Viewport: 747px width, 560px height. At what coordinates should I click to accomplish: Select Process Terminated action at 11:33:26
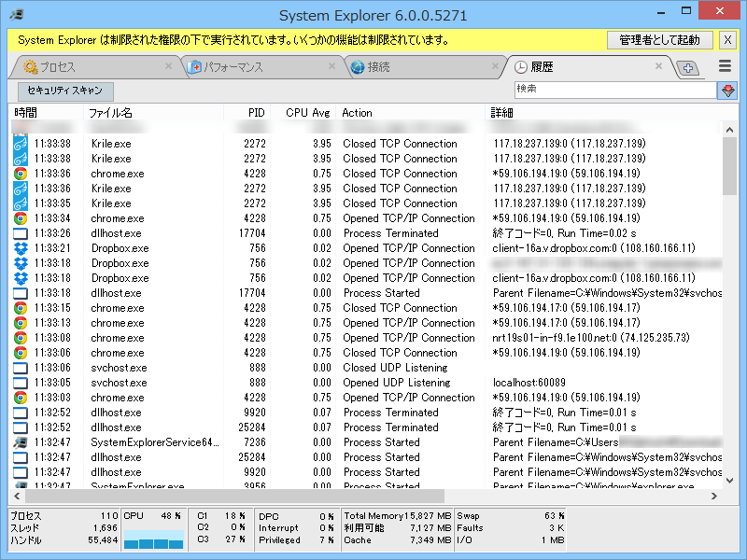click(390, 233)
